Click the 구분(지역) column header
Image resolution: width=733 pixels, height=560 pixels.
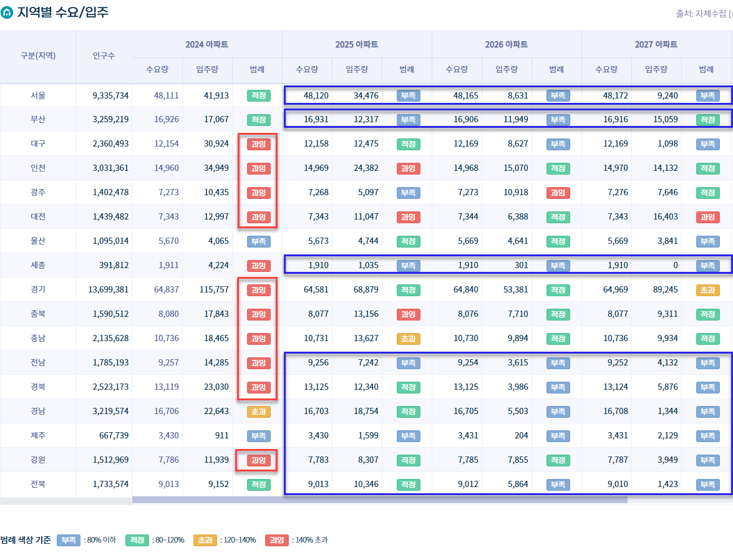point(38,56)
